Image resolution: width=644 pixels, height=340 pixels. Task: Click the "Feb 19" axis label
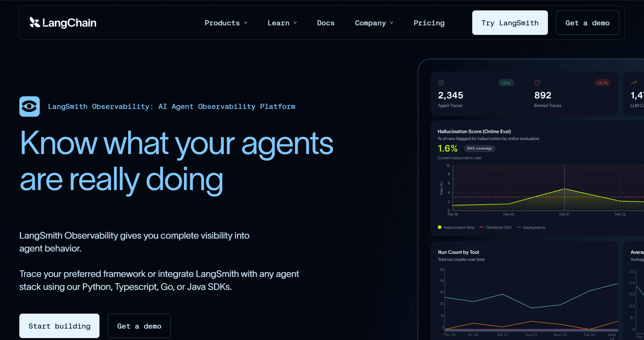(453, 214)
